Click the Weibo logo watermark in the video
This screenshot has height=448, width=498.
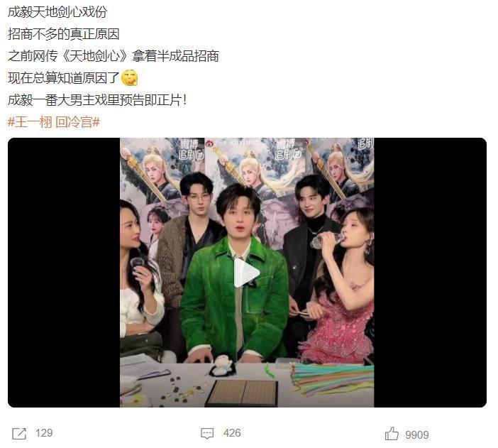[209, 143]
